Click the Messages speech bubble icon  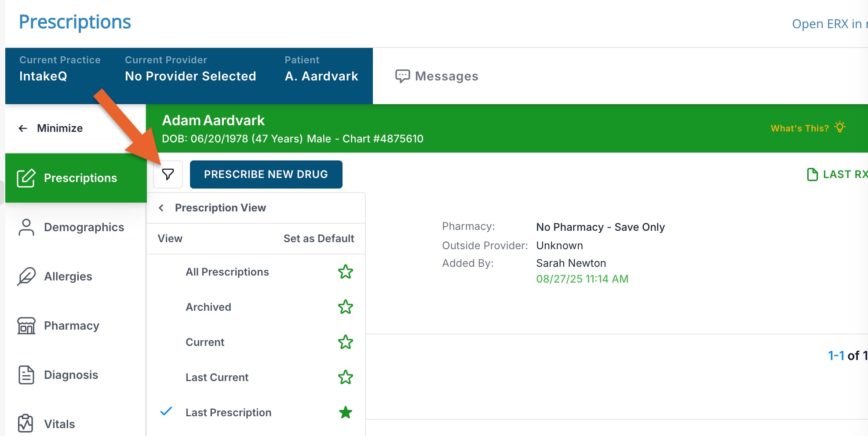(x=402, y=76)
